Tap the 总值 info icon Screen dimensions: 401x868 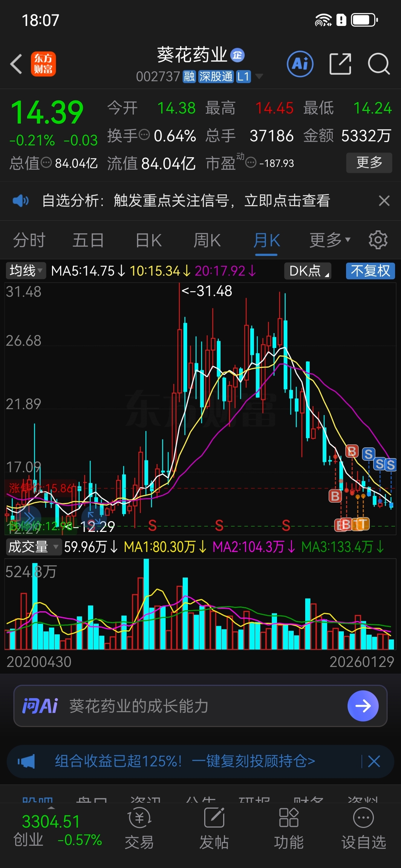pos(46,162)
